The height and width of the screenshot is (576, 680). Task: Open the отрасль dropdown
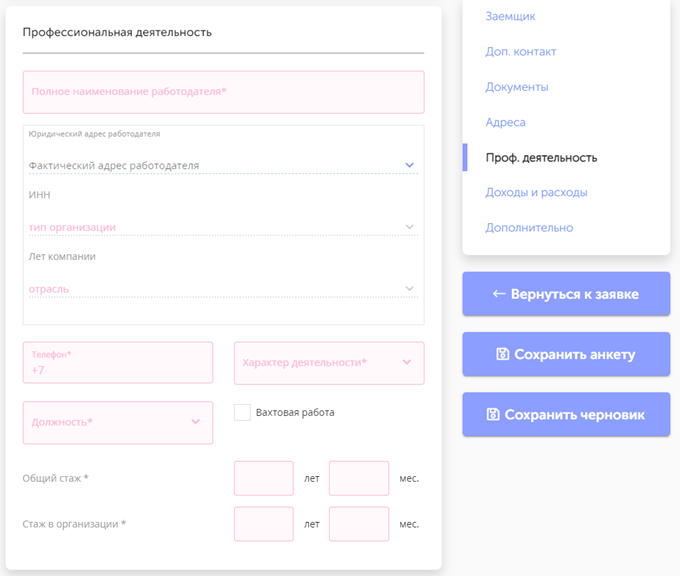click(x=222, y=289)
